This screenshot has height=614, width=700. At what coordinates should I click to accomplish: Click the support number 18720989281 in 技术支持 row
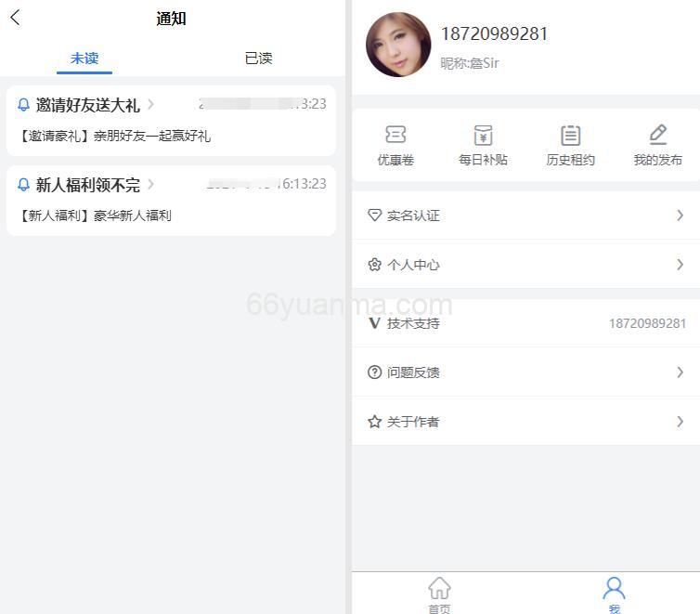647,323
